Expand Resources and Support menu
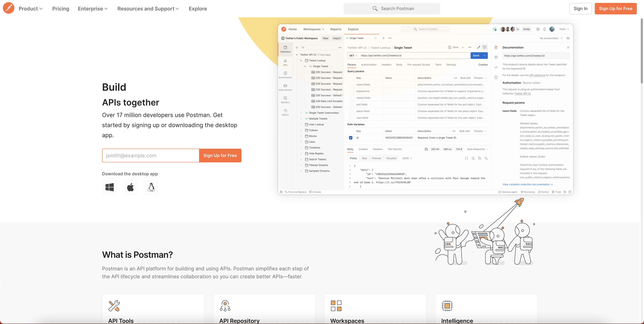644x324 pixels. tap(148, 8)
